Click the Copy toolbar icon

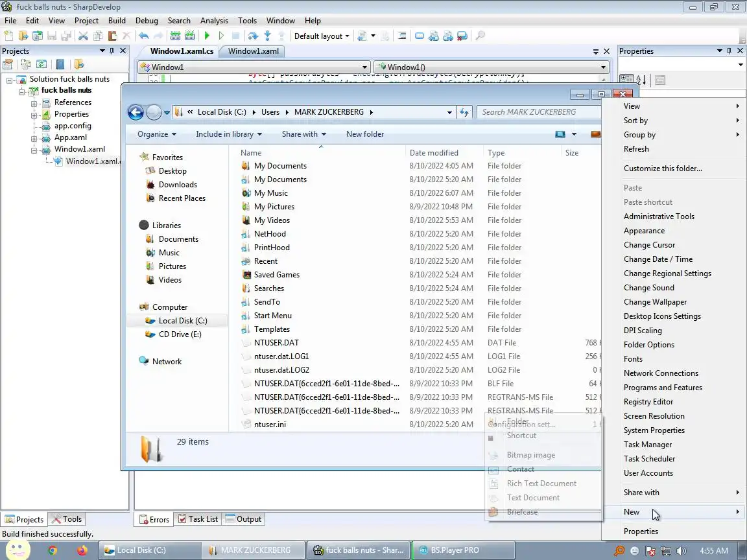pyautogui.click(x=98, y=36)
